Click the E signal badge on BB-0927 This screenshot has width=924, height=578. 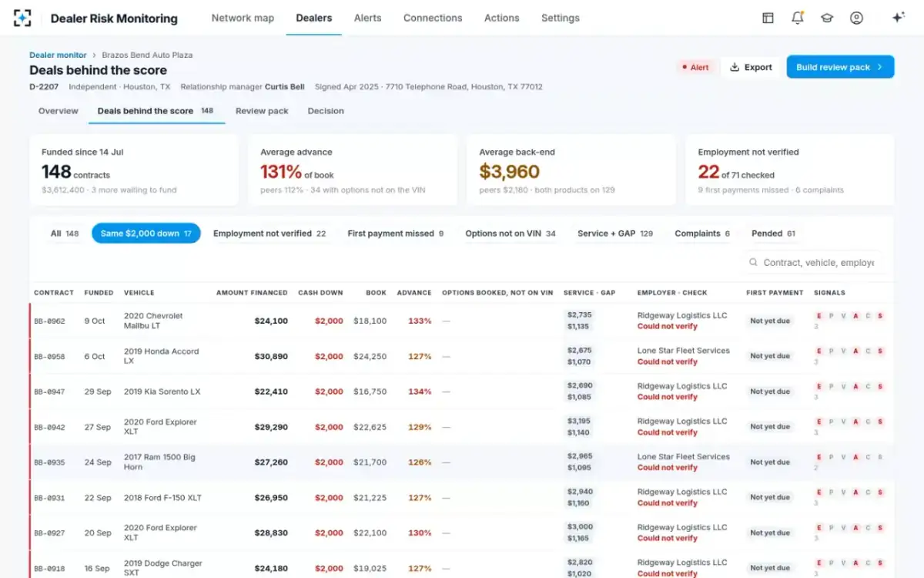click(819, 528)
